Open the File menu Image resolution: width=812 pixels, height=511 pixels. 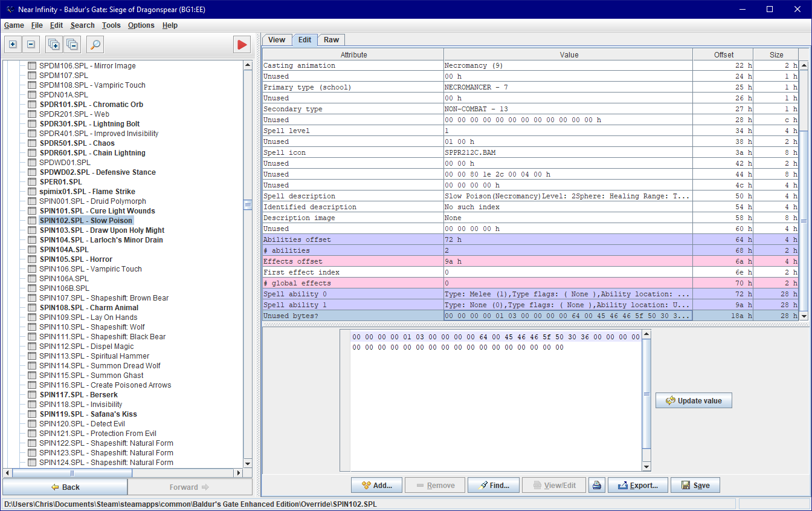(37, 25)
